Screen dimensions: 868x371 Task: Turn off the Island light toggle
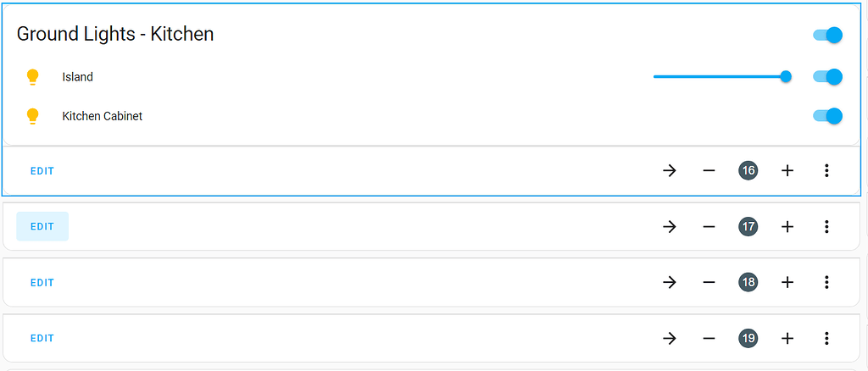(827, 77)
